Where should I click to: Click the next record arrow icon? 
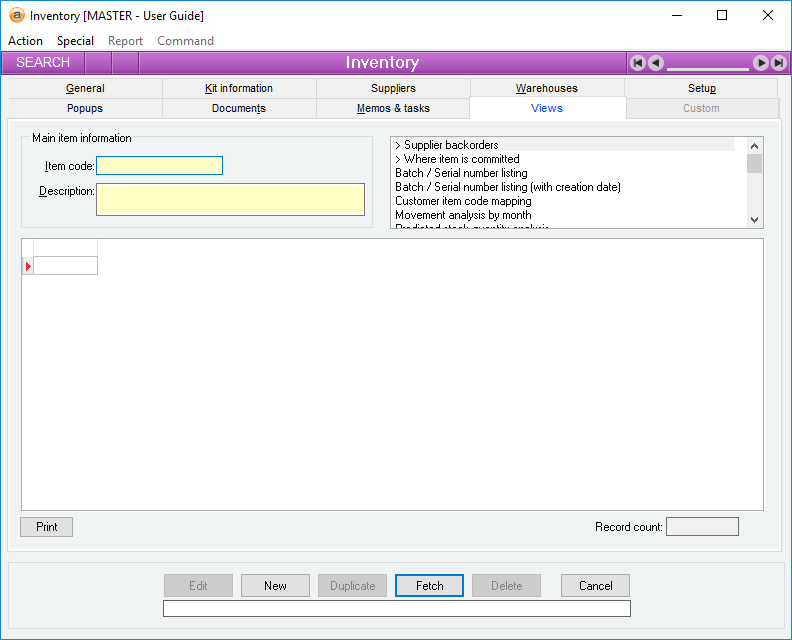pyautogui.click(x=761, y=63)
